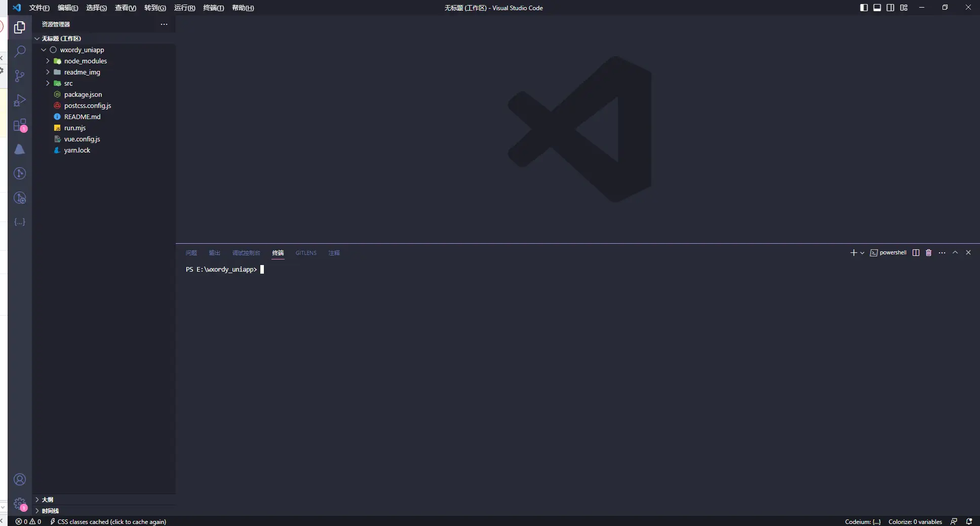
Task: Open postcss.config.js file
Action: (x=104, y=105)
